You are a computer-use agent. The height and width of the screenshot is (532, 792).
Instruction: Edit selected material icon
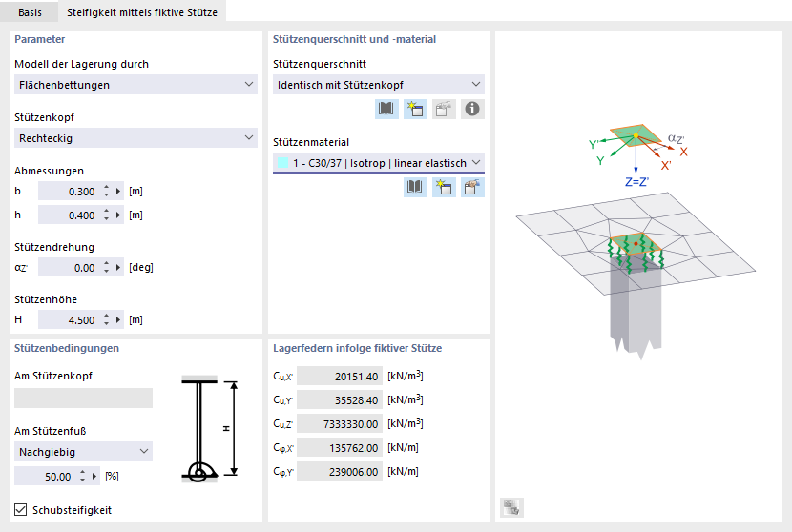click(472, 187)
